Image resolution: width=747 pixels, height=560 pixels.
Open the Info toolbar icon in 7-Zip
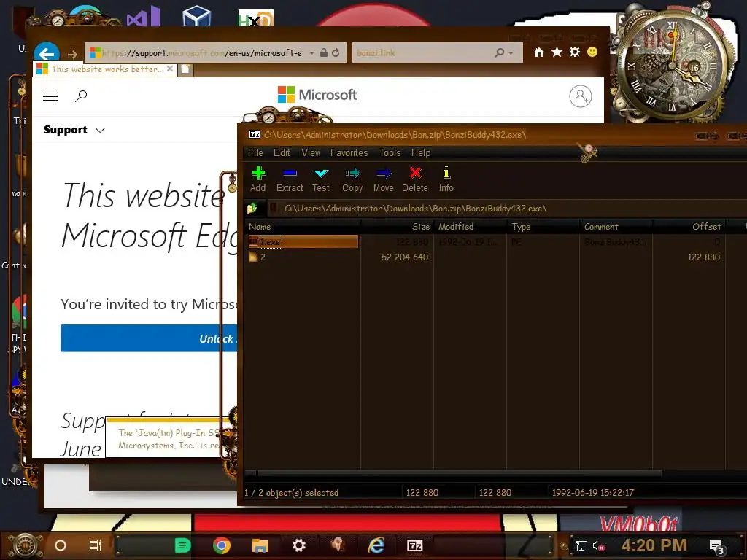click(446, 179)
